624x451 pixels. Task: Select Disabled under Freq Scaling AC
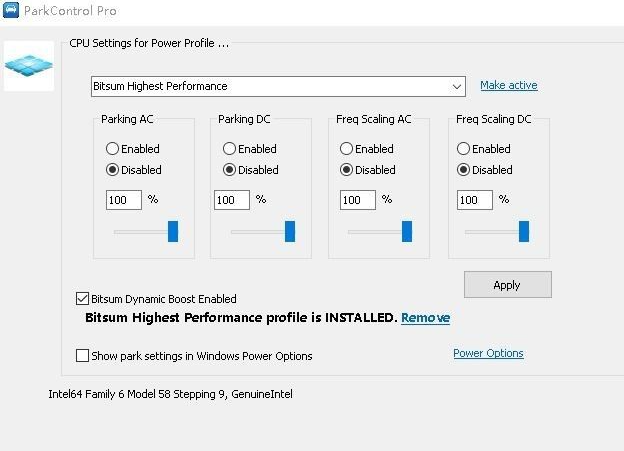point(347,170)
